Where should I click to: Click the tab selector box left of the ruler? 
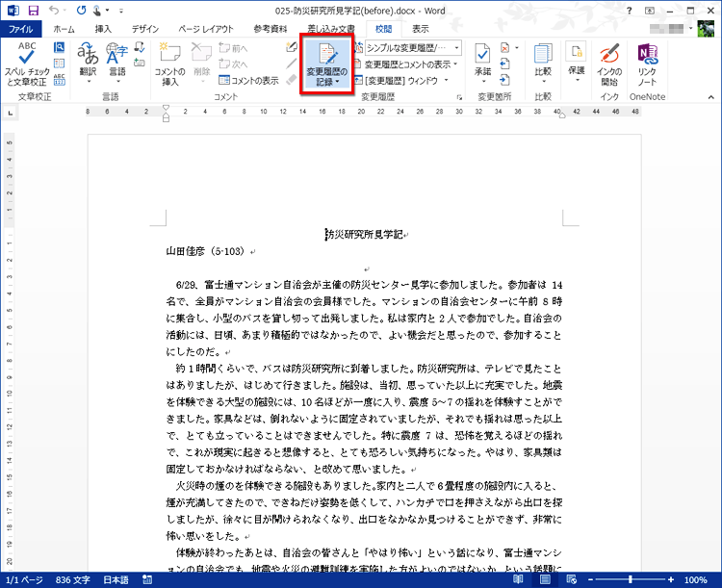(x=11, y=113)
